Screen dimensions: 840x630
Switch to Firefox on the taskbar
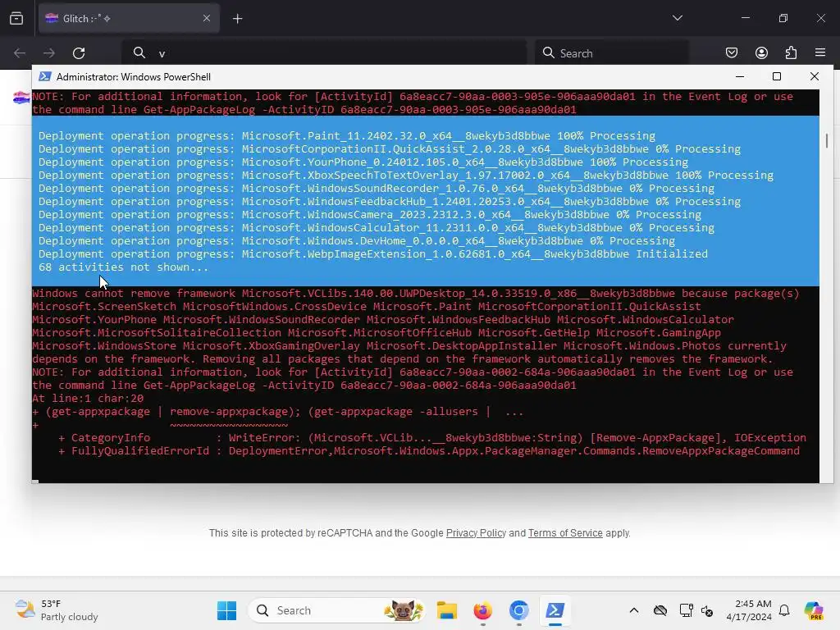[482, 610]
